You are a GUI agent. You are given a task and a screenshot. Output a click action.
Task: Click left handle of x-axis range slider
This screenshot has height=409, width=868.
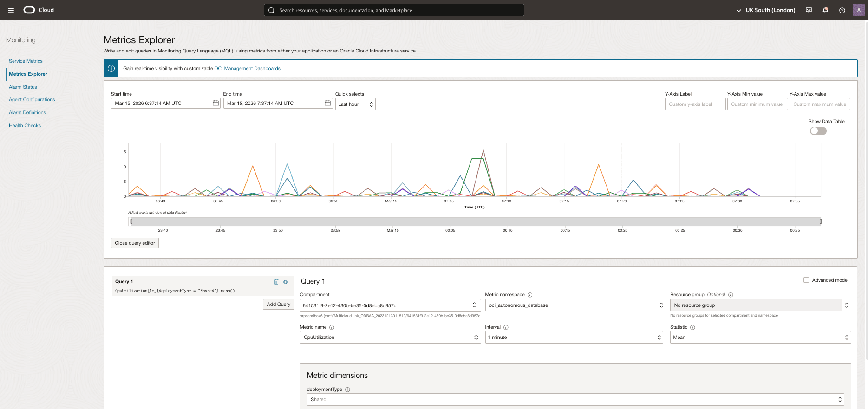(131, 221)
